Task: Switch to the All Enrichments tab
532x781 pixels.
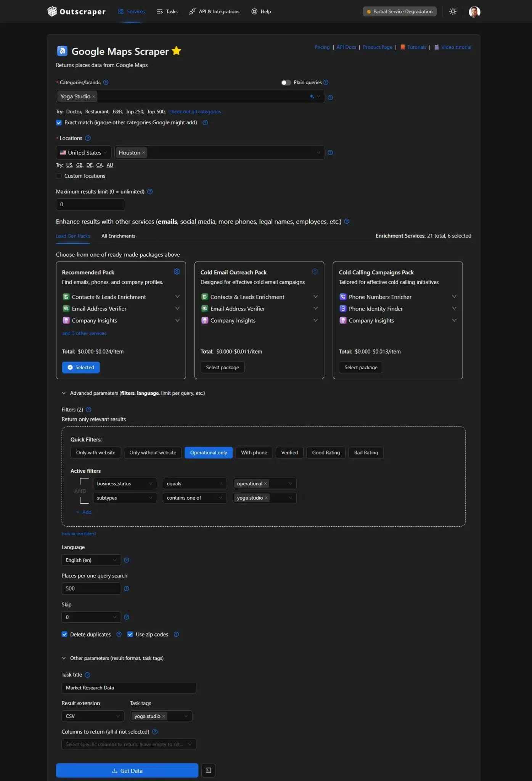Action: click(x=118, y=236)
